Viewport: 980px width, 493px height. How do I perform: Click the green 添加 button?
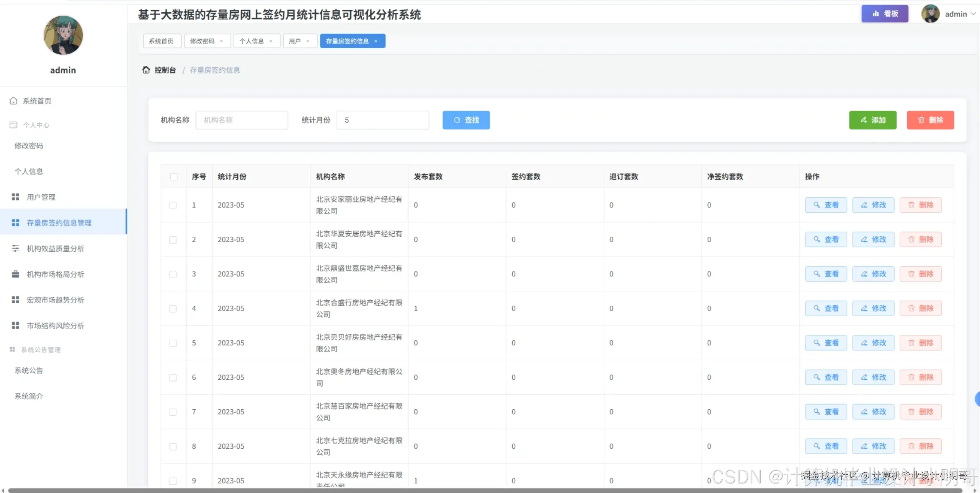[873, 120]
